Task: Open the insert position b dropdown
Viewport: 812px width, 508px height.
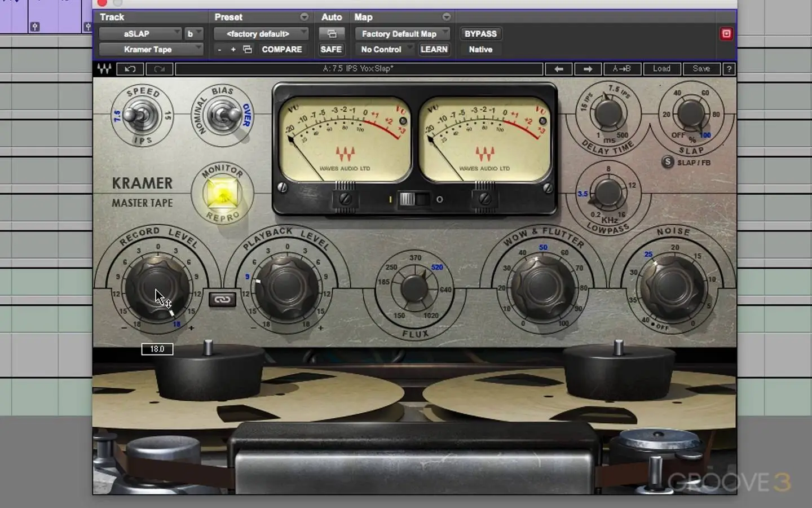Action: click(x=193, y=34)
